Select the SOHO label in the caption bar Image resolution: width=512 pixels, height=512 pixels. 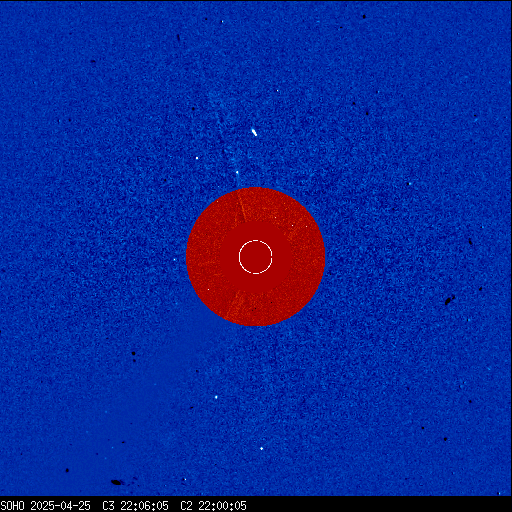(12, 506)
